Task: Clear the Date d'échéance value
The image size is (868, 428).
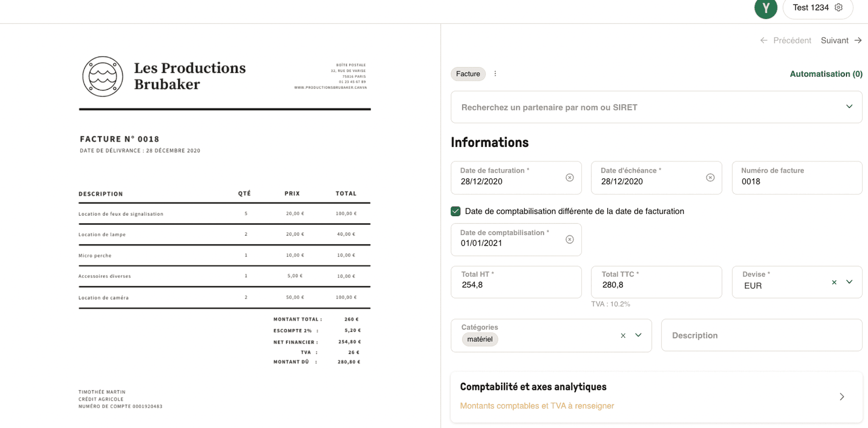Action: [x=710, y=177]
